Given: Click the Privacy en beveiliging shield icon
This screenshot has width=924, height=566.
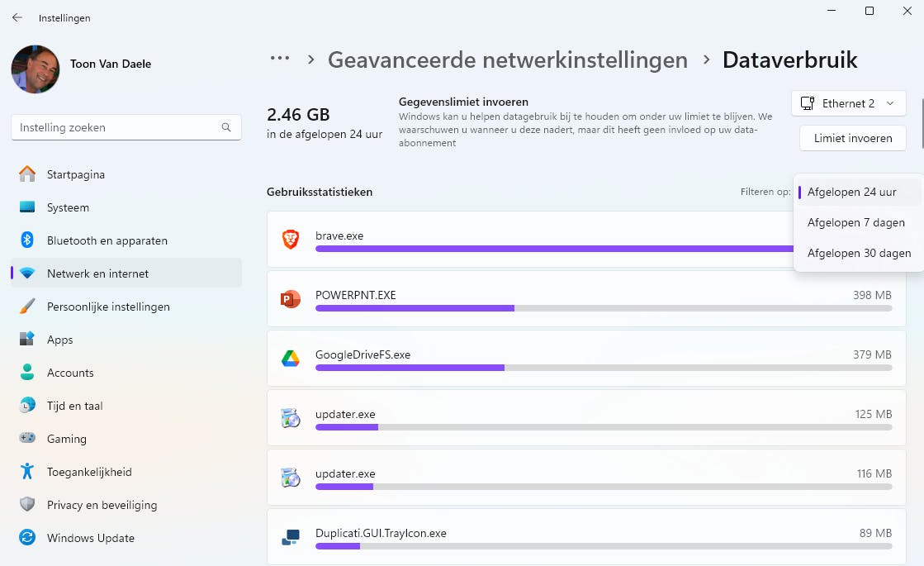Looking at the screenshot, I should pos(27,505).
